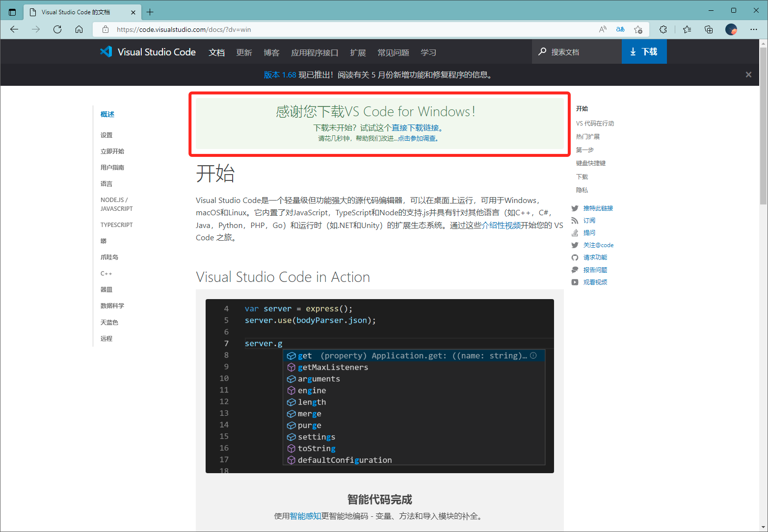Open the favorites list icon
The width and height of the screenshot is (768, 532).
coord(687,29)
